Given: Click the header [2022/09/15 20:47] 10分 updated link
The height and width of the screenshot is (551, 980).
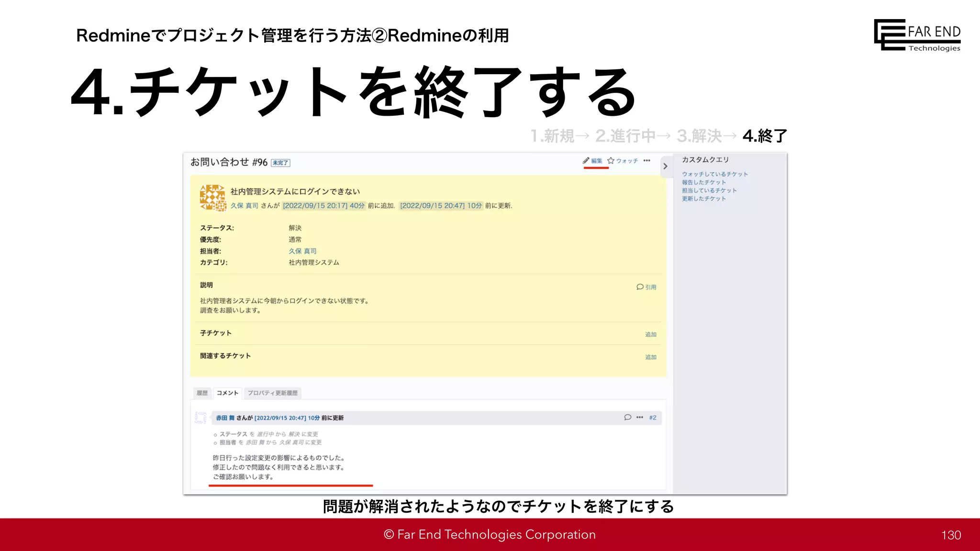Looking at the screenshot, I should pyautogui.click(x=441, y=206).
